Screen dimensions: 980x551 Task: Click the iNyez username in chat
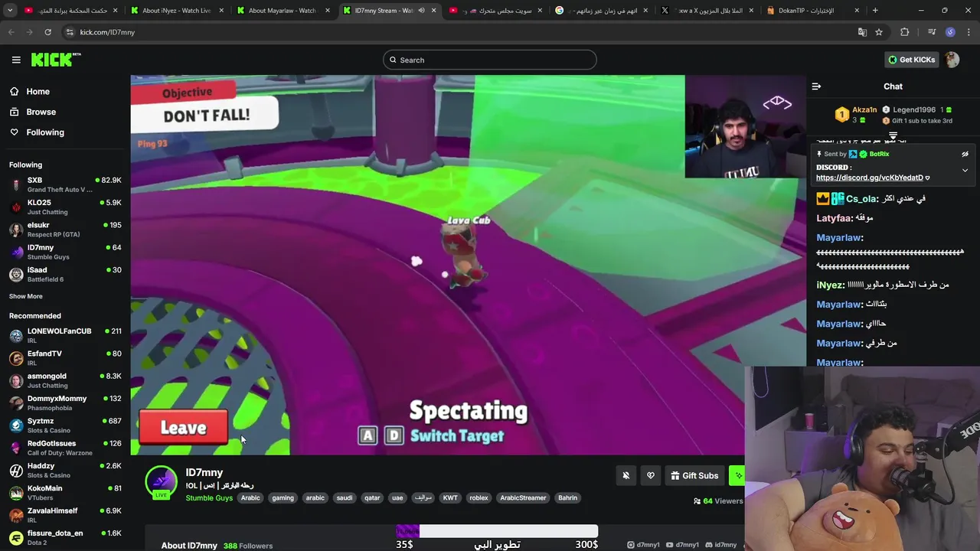pos(831,285)
